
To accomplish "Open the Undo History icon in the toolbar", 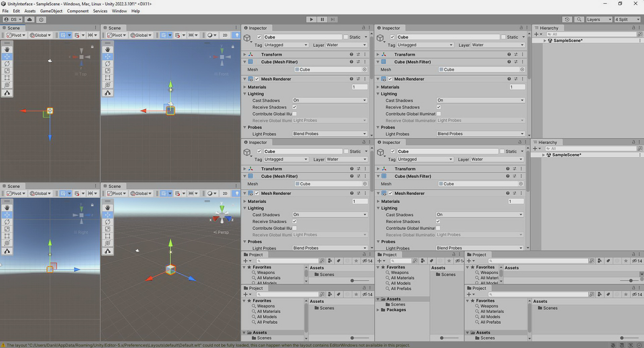I will tap(567, 19).
